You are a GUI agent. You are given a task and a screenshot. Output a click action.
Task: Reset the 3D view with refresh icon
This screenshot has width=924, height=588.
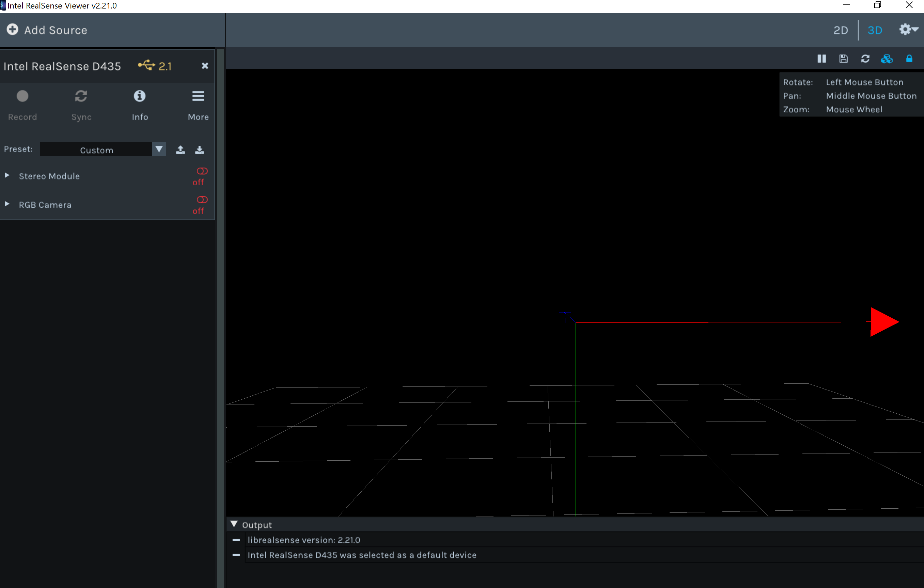coord(865,58)
